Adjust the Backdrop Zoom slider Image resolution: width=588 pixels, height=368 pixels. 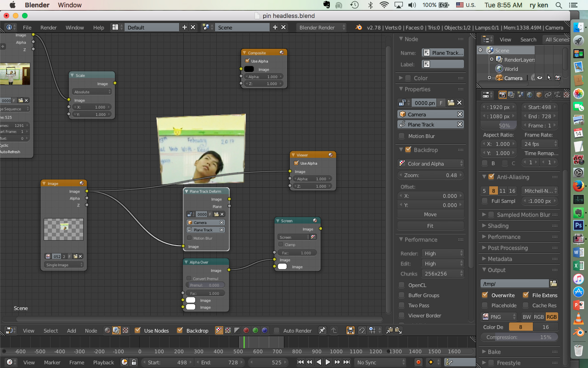(430, 175)
